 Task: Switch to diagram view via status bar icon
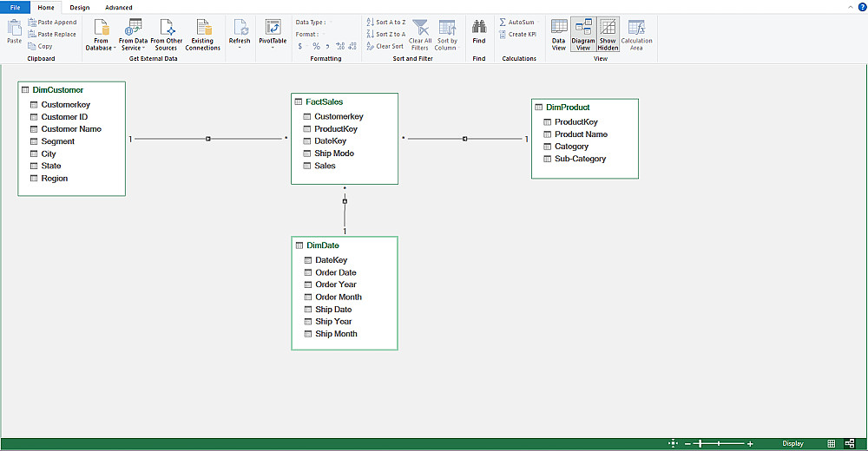[x=850, y=443]
